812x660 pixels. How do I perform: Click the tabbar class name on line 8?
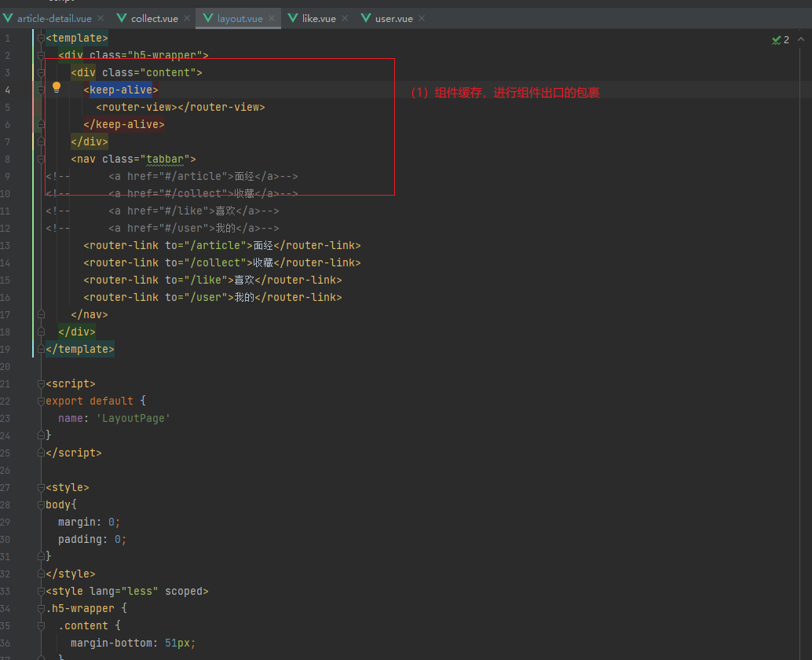pyautogui.click(x=165, y=159)
